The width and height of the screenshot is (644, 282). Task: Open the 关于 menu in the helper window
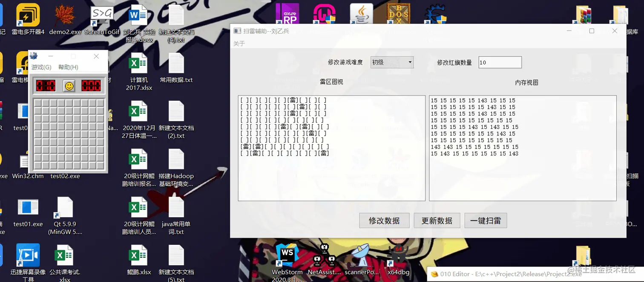click(239, 43)
